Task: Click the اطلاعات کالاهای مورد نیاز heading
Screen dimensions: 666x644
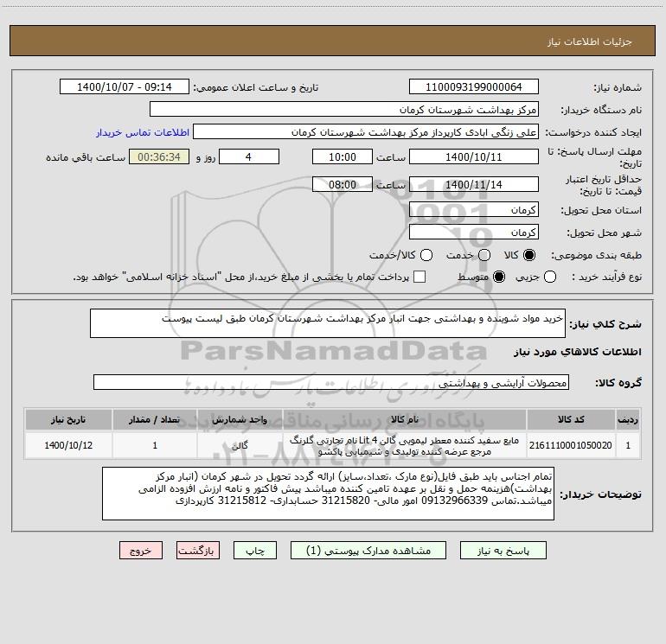Action: 578,352
